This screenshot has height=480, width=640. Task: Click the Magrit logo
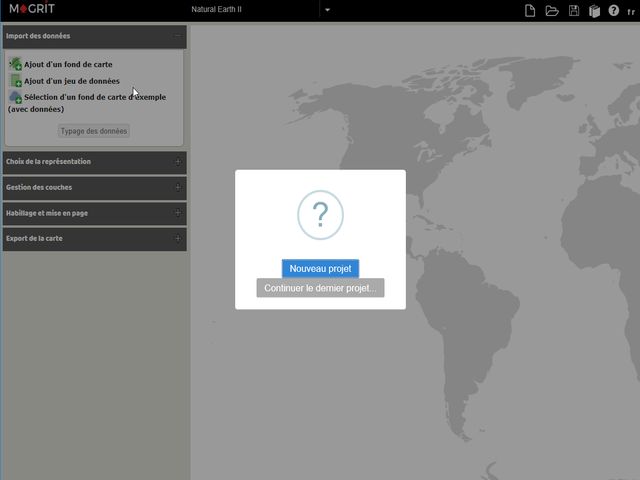tap(31, 9)
